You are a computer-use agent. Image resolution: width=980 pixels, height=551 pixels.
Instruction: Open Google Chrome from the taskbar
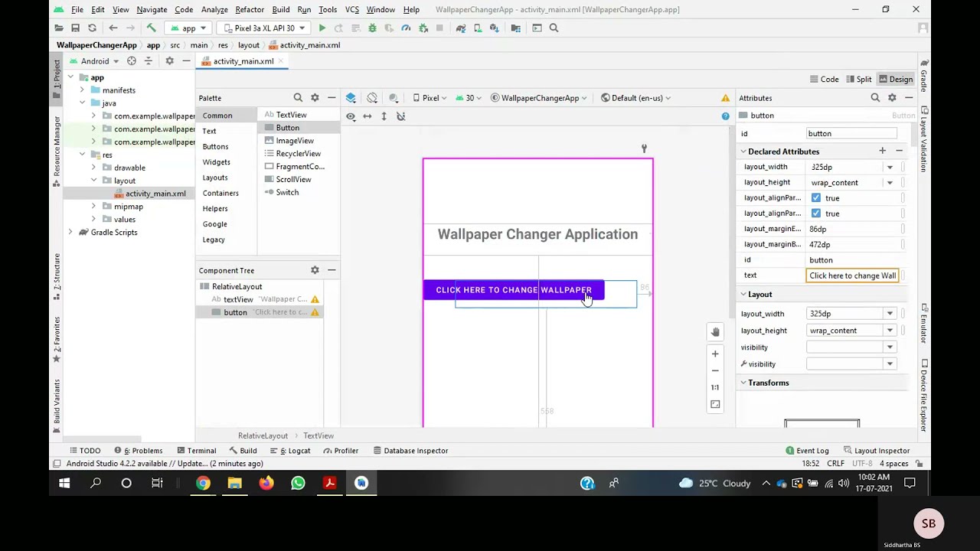click(203, 483)
